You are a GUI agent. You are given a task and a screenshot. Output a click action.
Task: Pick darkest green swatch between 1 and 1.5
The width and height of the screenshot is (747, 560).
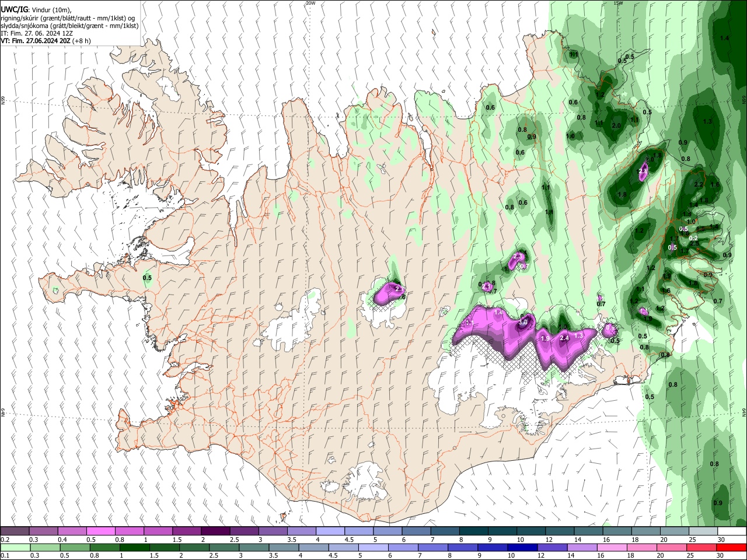(135, 548)
